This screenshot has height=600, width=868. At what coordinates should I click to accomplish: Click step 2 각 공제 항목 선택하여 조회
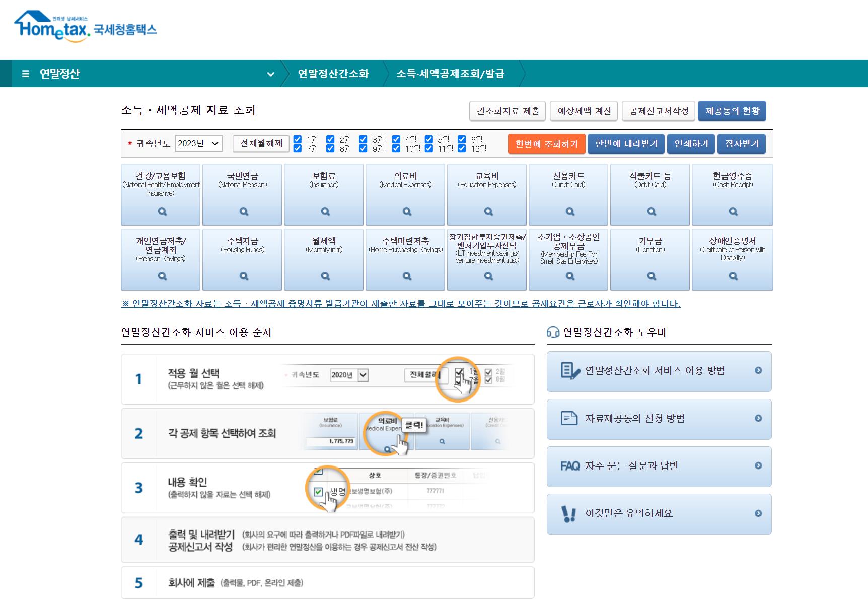coord(327,433)
